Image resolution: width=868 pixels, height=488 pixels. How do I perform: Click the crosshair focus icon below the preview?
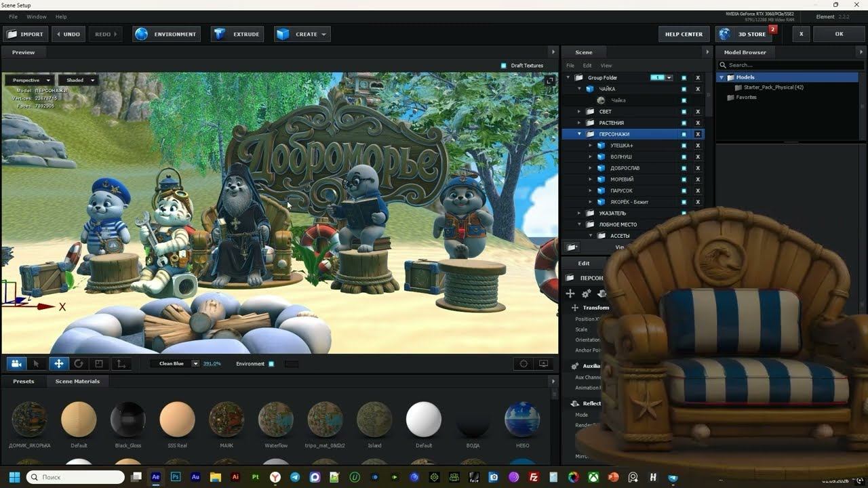click(524, 364)
